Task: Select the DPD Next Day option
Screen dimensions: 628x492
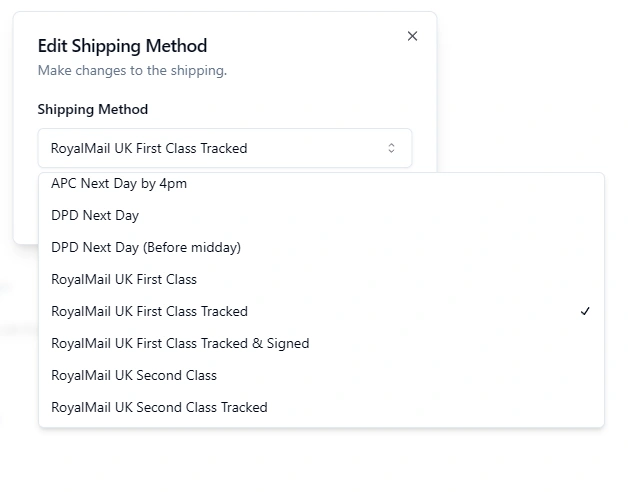Action: click(x=95, y=215)
